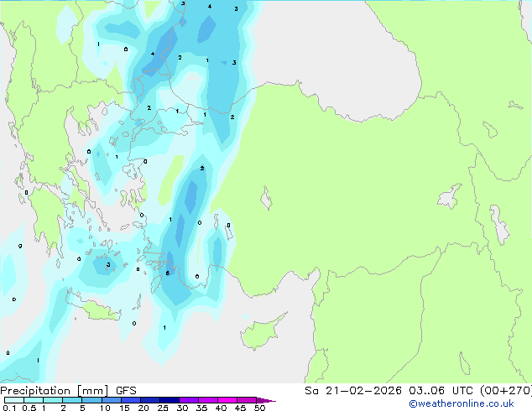Select the 40–45 mm magenta legend swatch

click(227, 400)
